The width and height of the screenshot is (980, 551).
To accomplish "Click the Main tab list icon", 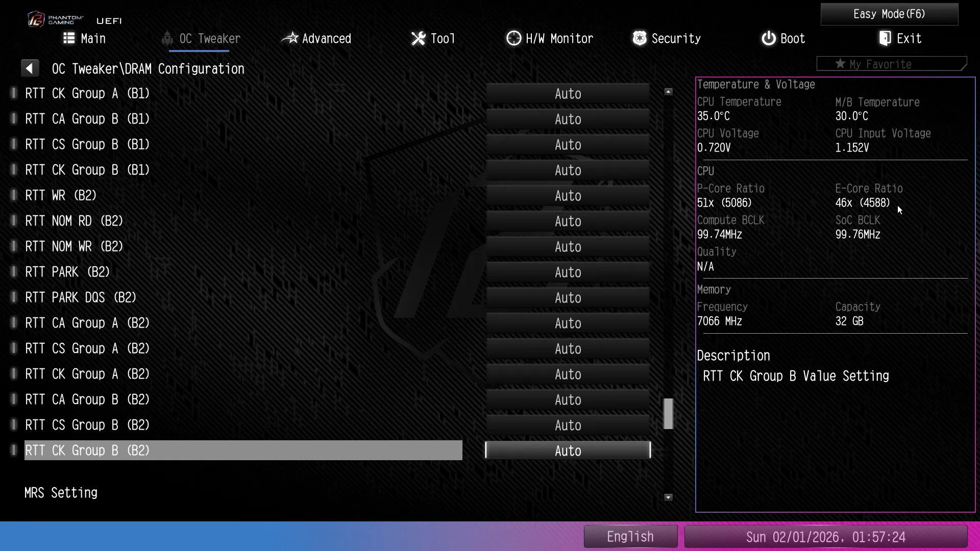I will point(69,38).
